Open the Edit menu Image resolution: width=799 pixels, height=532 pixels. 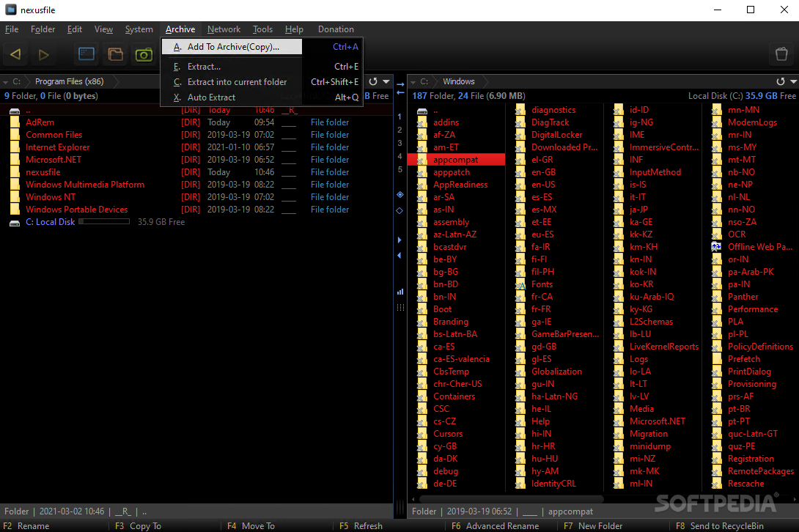click(74, 29)
